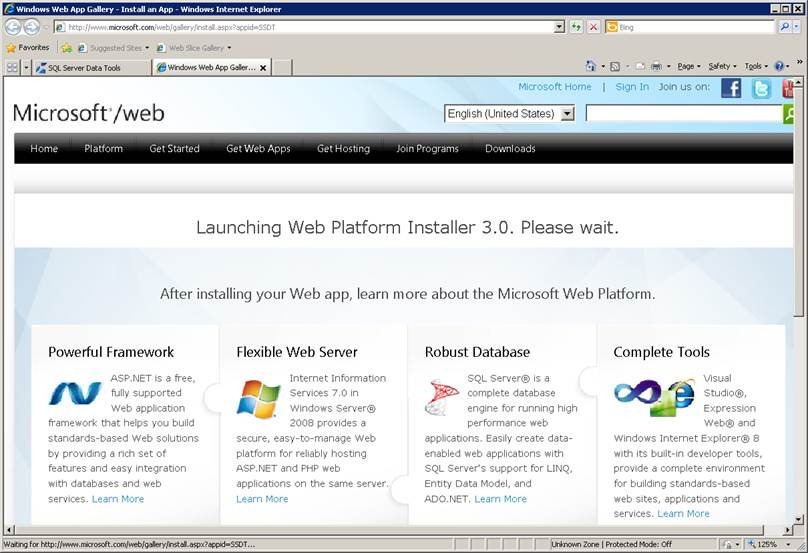The image size is (808, 553).
Task: Click the horizontal scrollbar right arrow
Action: point(787,530)
